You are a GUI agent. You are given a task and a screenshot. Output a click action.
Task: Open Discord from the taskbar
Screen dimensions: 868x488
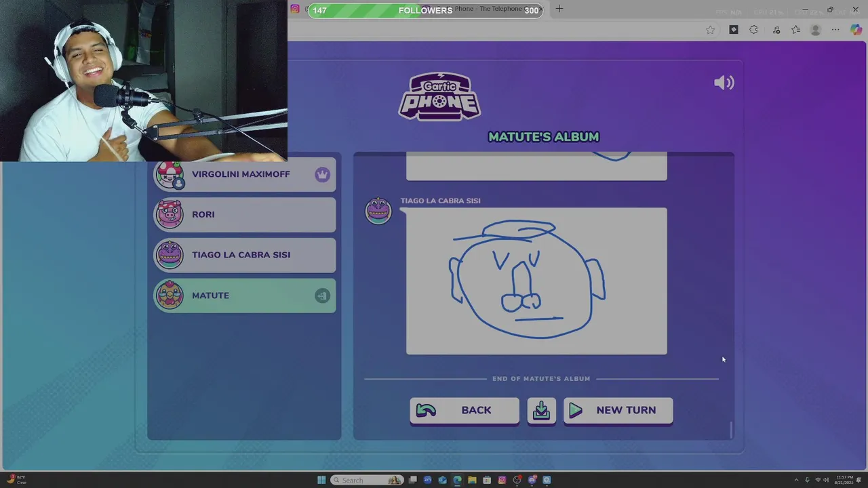tap(532, 480)
